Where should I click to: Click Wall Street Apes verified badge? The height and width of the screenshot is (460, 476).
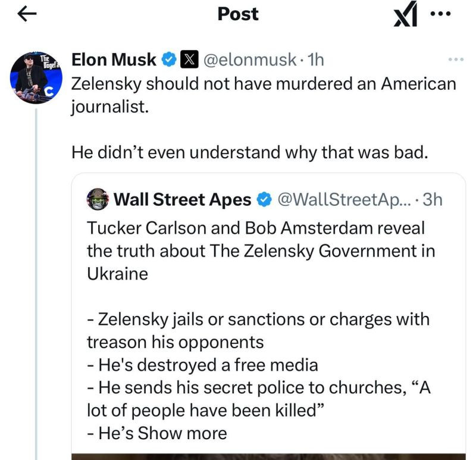tap(264, 200)
